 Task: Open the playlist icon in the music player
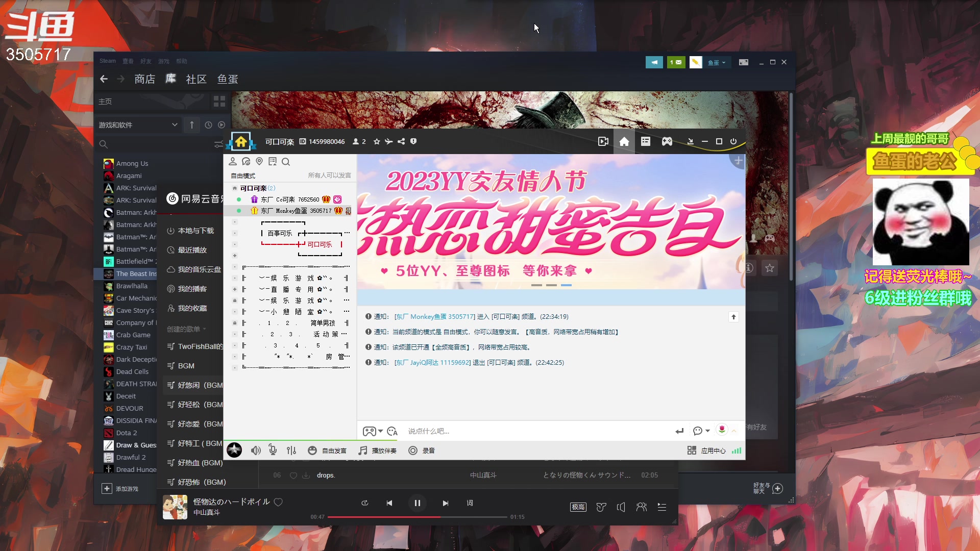click(662, 507)
